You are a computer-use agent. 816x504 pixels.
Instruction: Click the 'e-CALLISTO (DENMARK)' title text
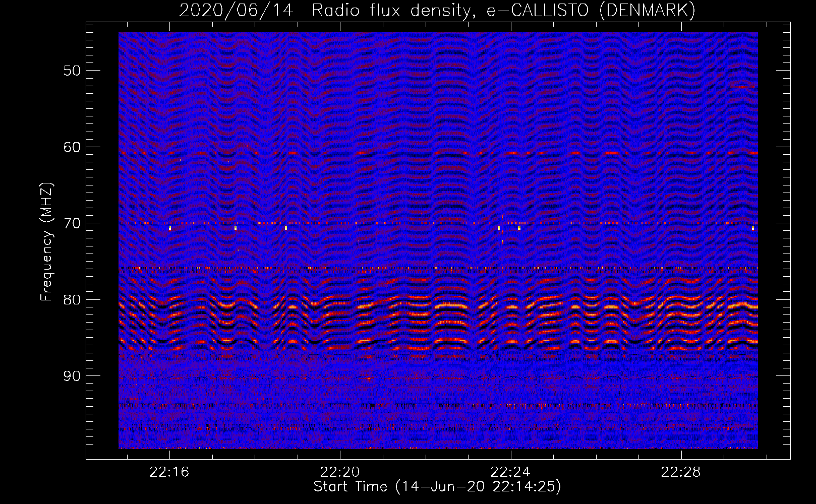(591, 10)
